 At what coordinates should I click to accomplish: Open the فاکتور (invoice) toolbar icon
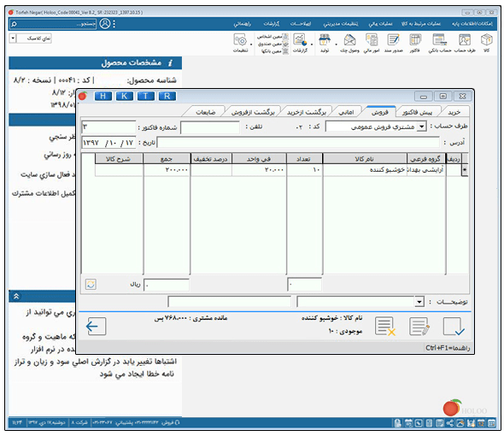pos(415,40)
